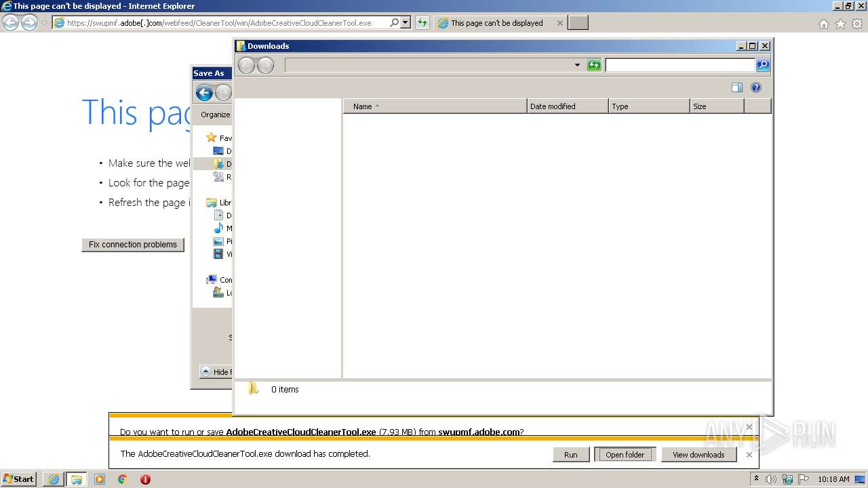Click Forward button in Downloads window

[x=265, y=65]
